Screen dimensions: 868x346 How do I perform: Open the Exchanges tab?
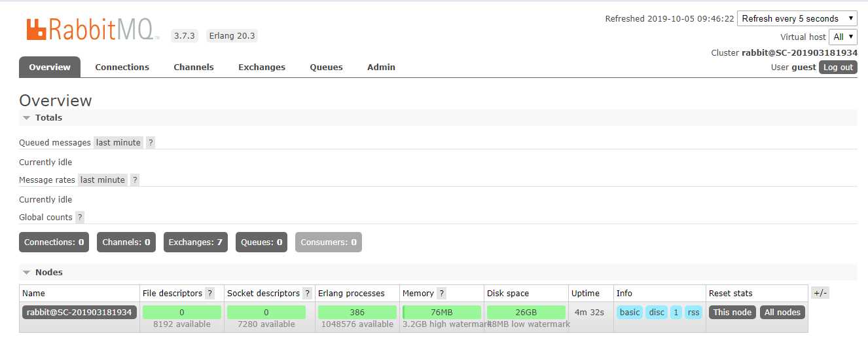point(262,67)
